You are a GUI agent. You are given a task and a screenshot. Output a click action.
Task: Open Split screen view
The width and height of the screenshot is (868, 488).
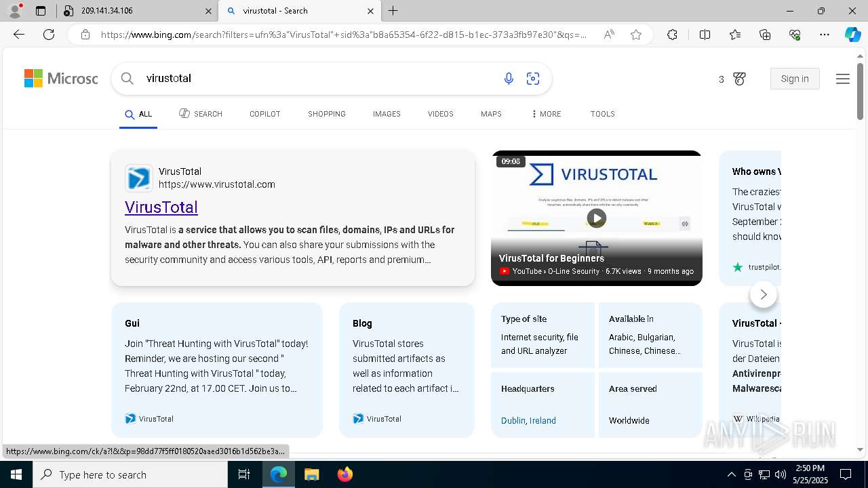(705, 35)
